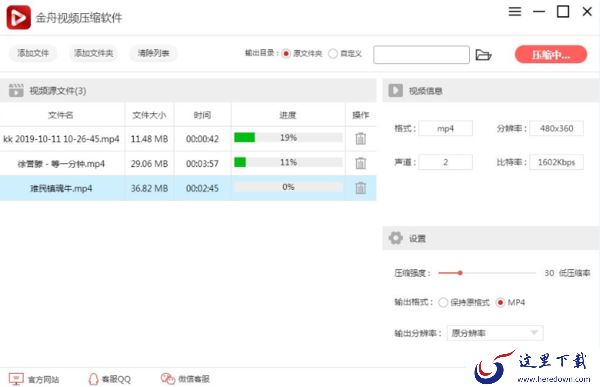Image resolution: width=600 pixels, height=387 pixels.
Task: Click the 声道 value field
Action: pos(445,162)
